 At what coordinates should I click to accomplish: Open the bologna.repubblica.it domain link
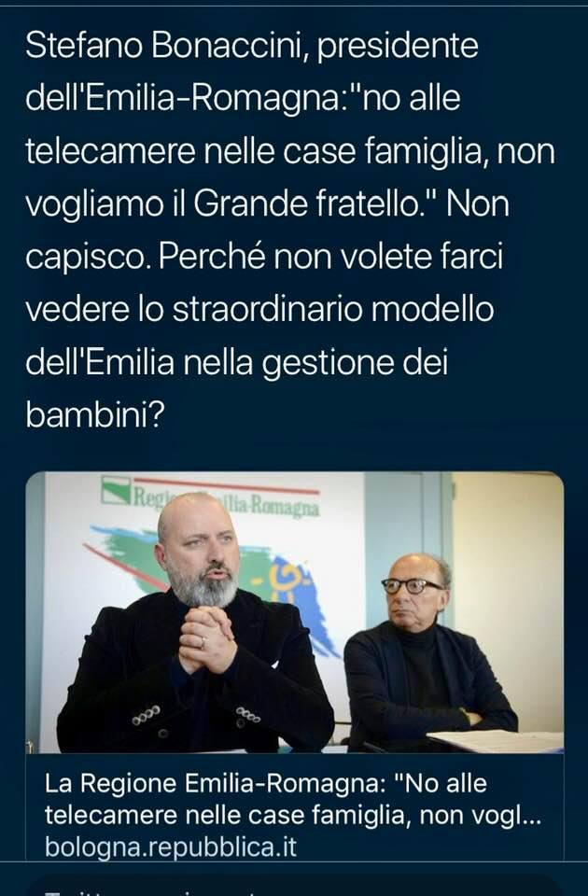click(171, 847)
